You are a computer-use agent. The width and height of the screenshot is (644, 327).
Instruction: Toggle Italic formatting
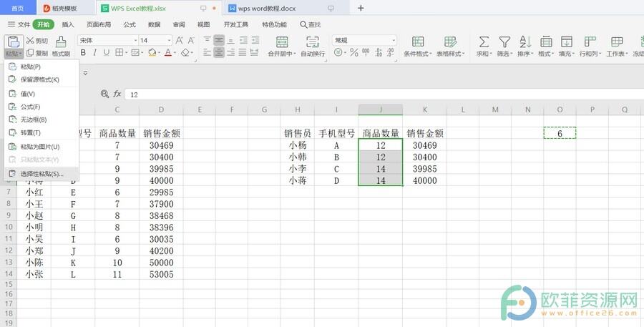pos(94,52)
